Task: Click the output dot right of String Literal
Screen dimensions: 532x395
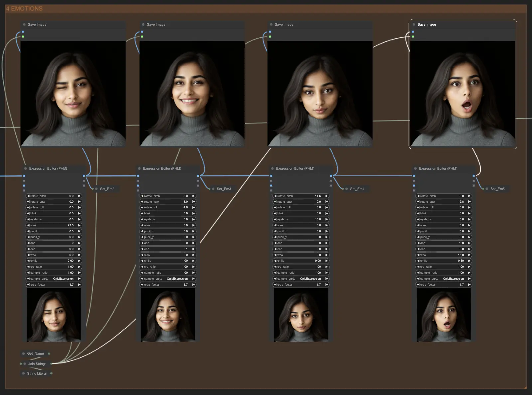Action: point(51,374)
